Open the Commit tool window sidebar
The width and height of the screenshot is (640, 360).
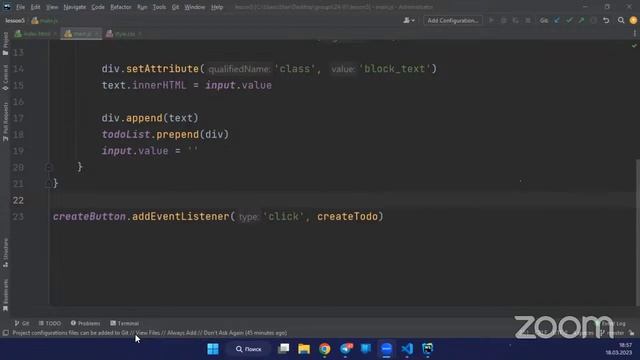click(x=5, y=77)
